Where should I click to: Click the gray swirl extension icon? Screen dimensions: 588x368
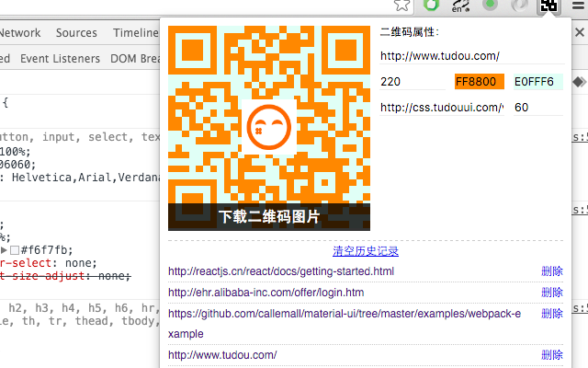(519, 6)
